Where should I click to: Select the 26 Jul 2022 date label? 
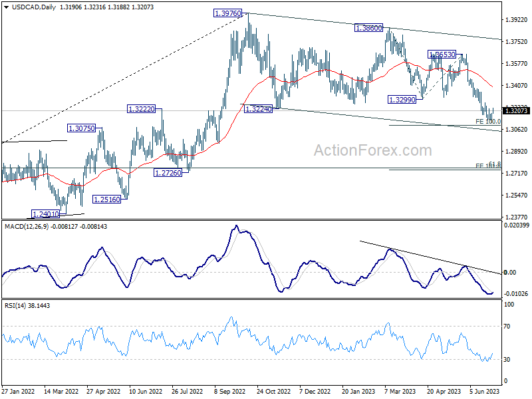click(188, 391)
